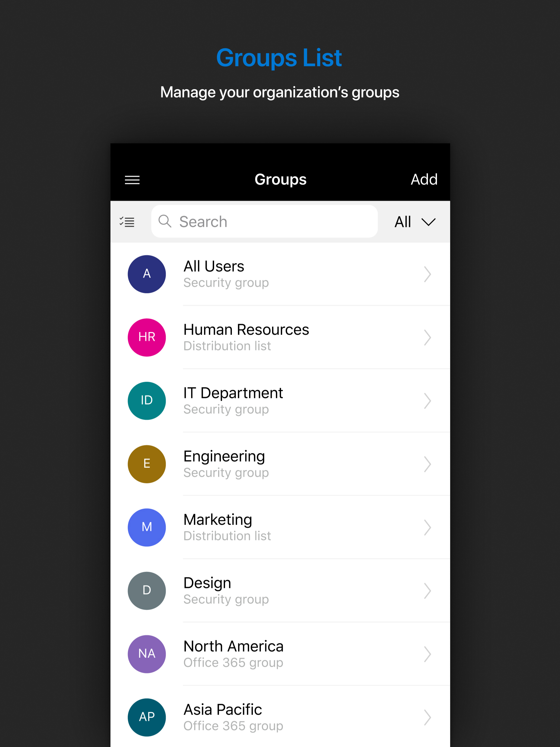Image resolution: width=560 pixels, height=747 pixels.
Task: Open Human Resources details via chevron
Action: pos(427,337)
